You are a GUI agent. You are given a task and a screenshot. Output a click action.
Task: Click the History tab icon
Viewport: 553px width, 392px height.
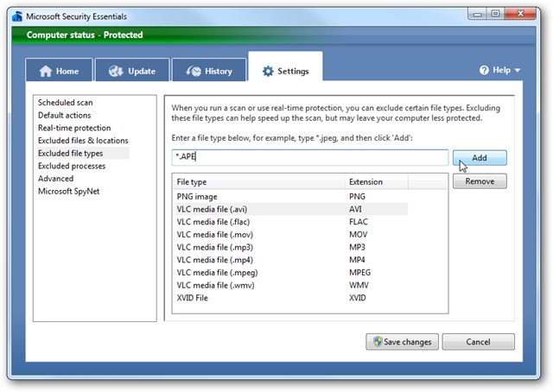[192, 72]
